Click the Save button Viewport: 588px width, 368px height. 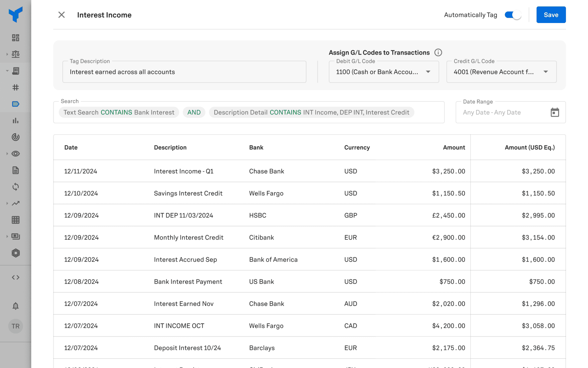pos(551,15)
